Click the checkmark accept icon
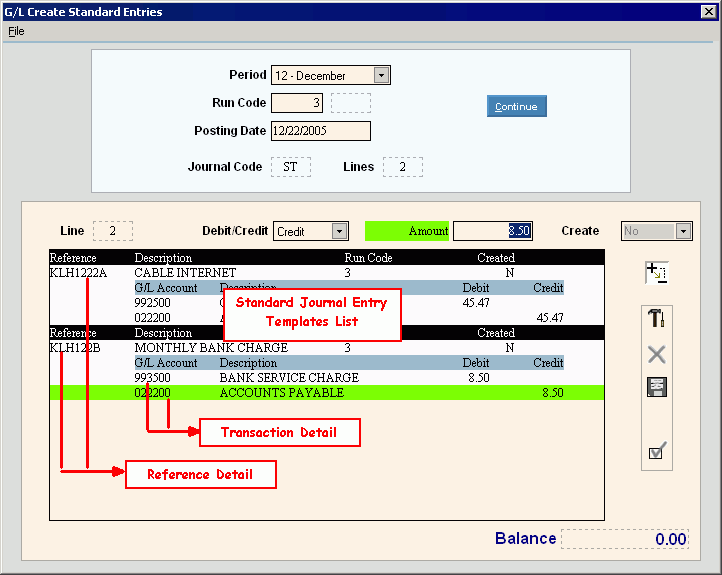This screenshot has width=722, height=575. point(657,452)
